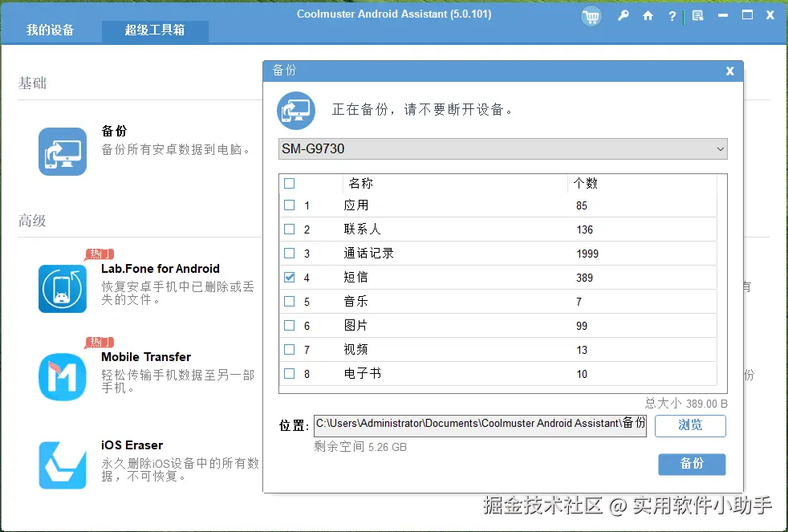Click the key registration icon in title bar

[623, 15]
